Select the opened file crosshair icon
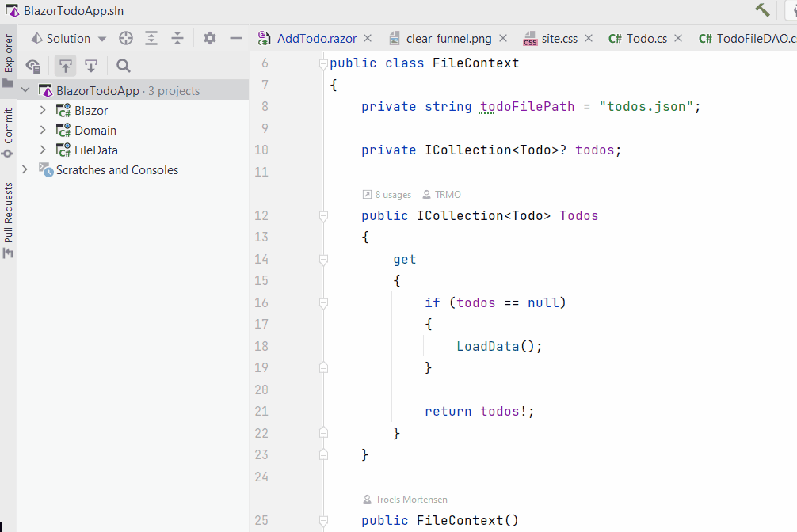The width and height of the screenshot is (797, 532). click(125, 37)
